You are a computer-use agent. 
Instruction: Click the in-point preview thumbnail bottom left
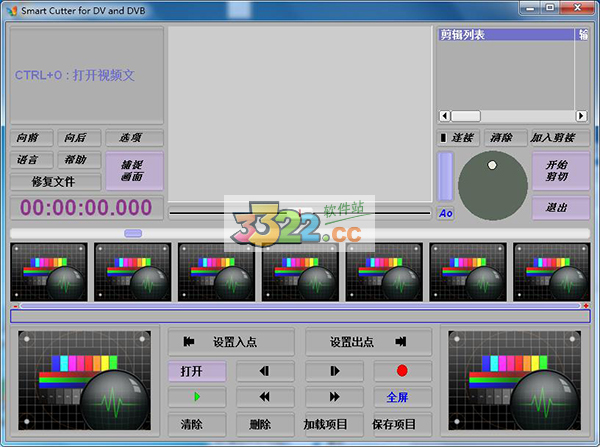point(85,380)
